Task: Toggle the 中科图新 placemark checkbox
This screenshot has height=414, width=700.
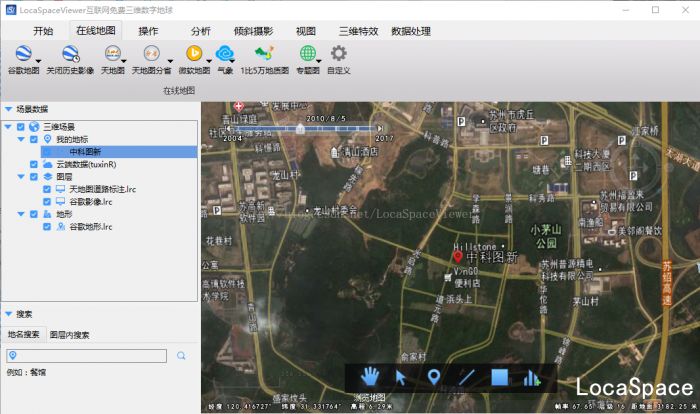Action: (47, 152)
